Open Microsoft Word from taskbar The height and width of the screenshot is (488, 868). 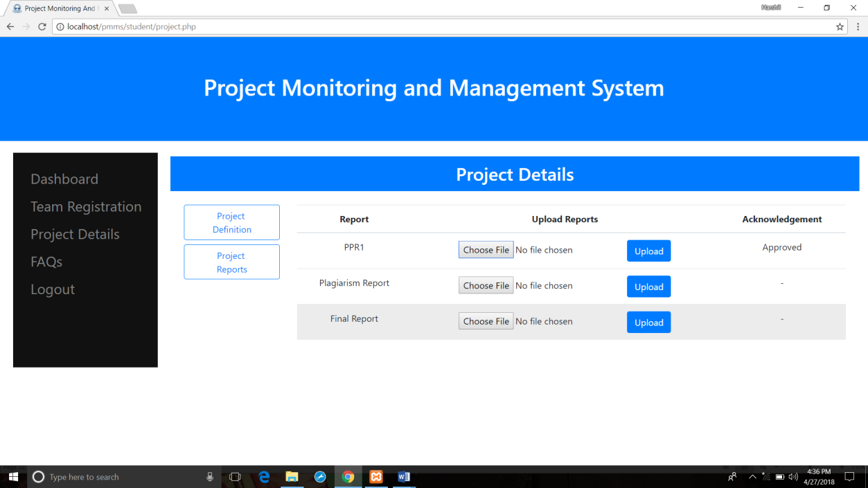coord(404,477)
